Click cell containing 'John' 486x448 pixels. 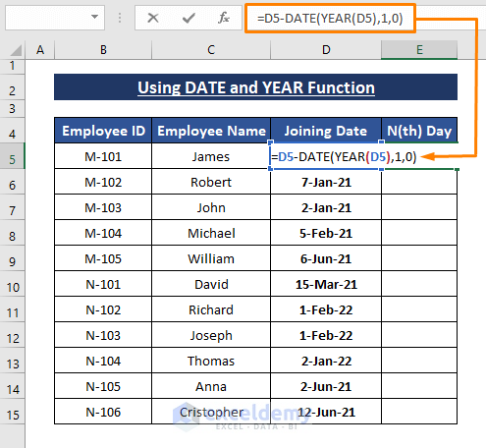point(211,207)
